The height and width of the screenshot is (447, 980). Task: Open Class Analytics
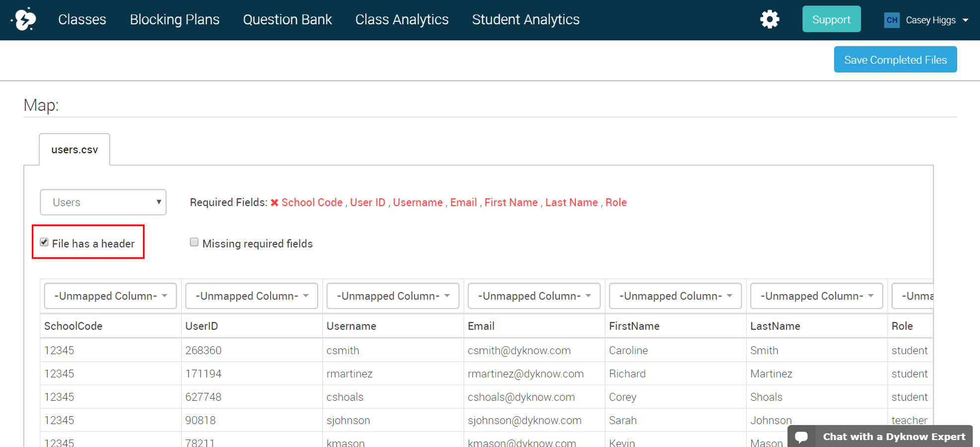coord(402,19)
